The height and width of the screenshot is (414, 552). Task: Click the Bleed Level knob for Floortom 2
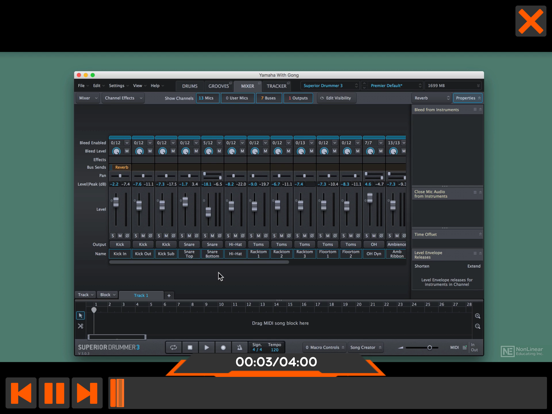(x=347, y=151)
